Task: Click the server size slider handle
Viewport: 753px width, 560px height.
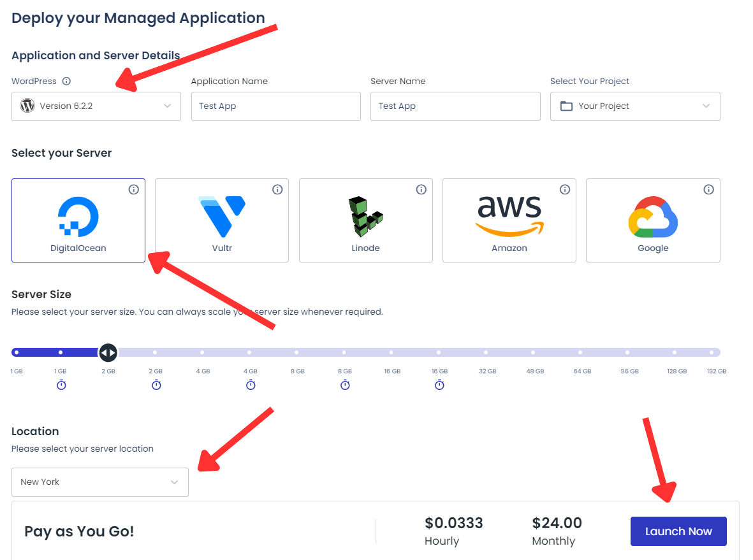Action: click(108, 353)
